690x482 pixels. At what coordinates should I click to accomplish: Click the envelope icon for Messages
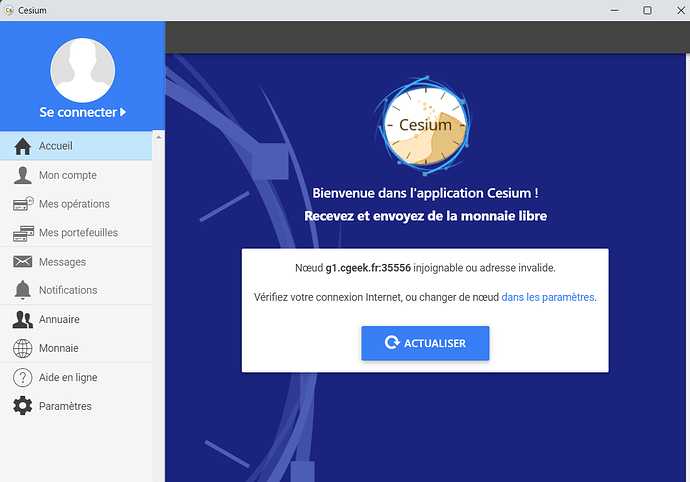coord(22,262)
